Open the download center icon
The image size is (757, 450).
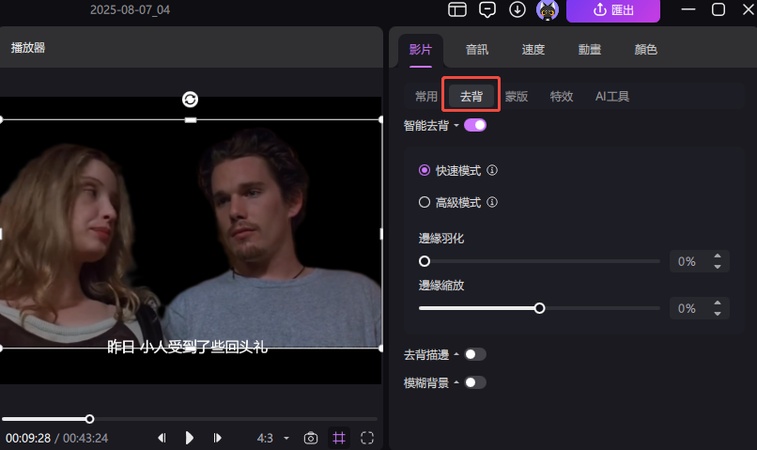point(517,10)
